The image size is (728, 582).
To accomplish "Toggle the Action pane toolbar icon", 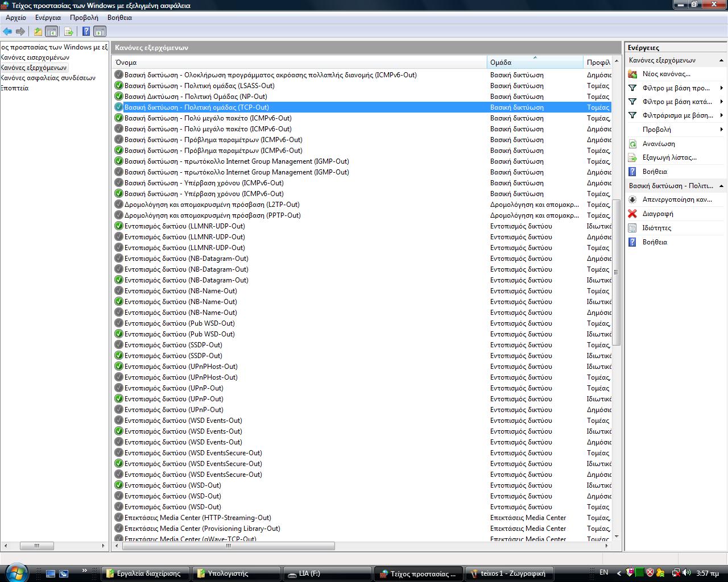I will click(x=100, y=32).
